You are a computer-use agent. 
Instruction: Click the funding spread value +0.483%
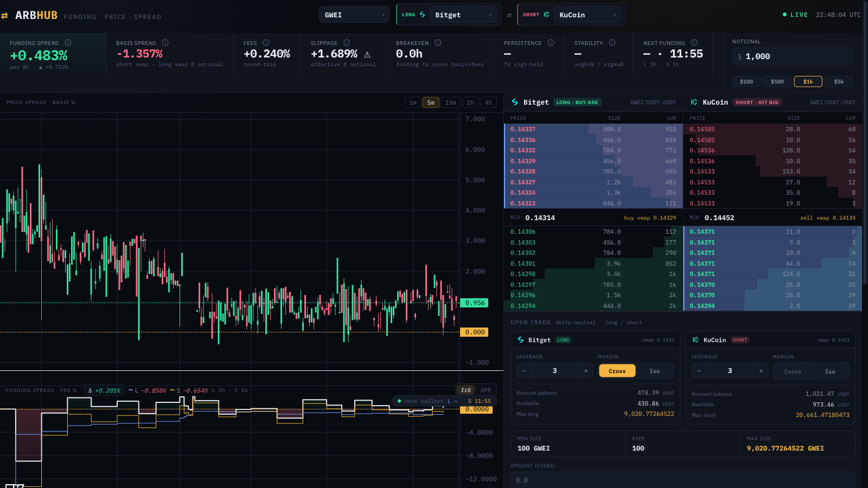(x=39, y=55)
